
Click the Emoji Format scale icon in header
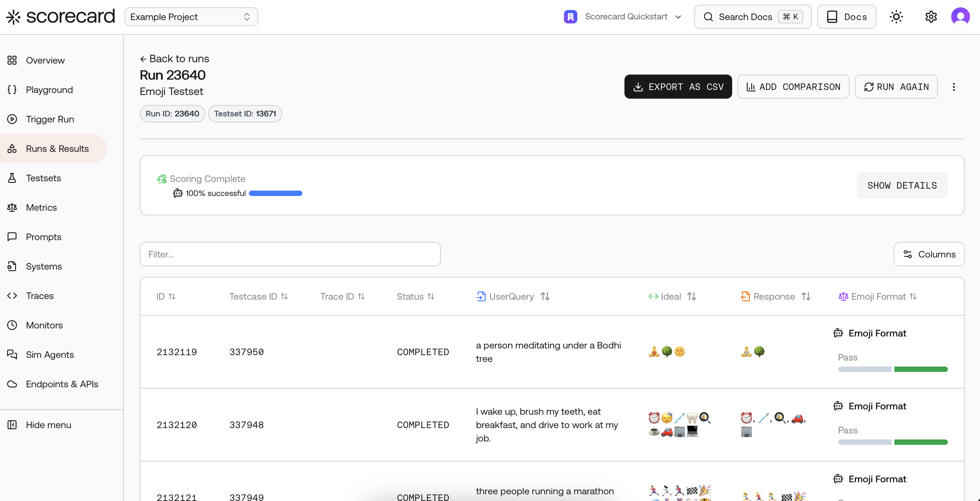(843, 296)
